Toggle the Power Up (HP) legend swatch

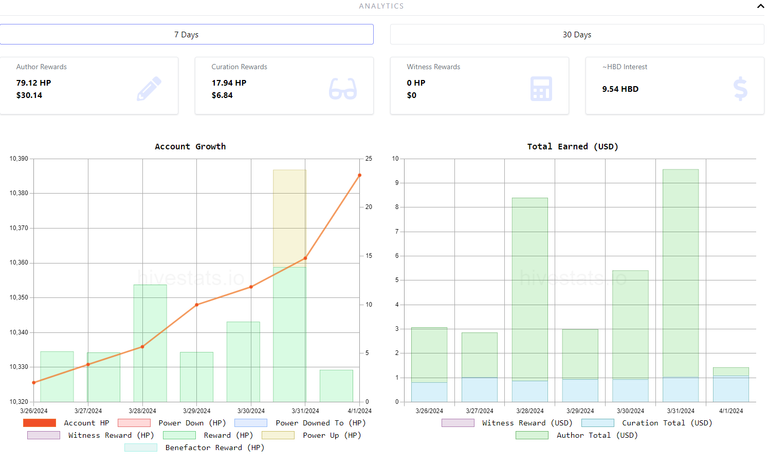[x=278, y=435]
